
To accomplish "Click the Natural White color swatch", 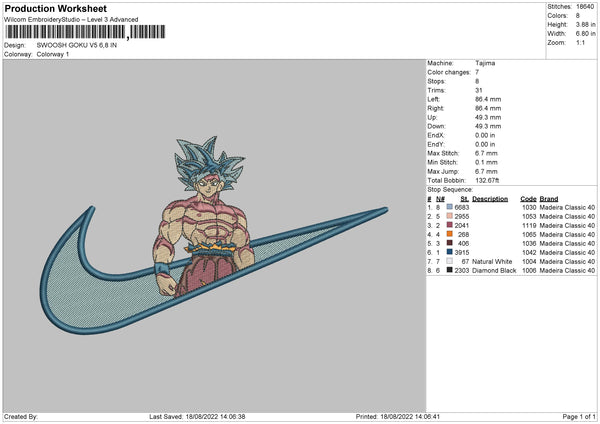I will pyautogui.click(x=450, y=261).
